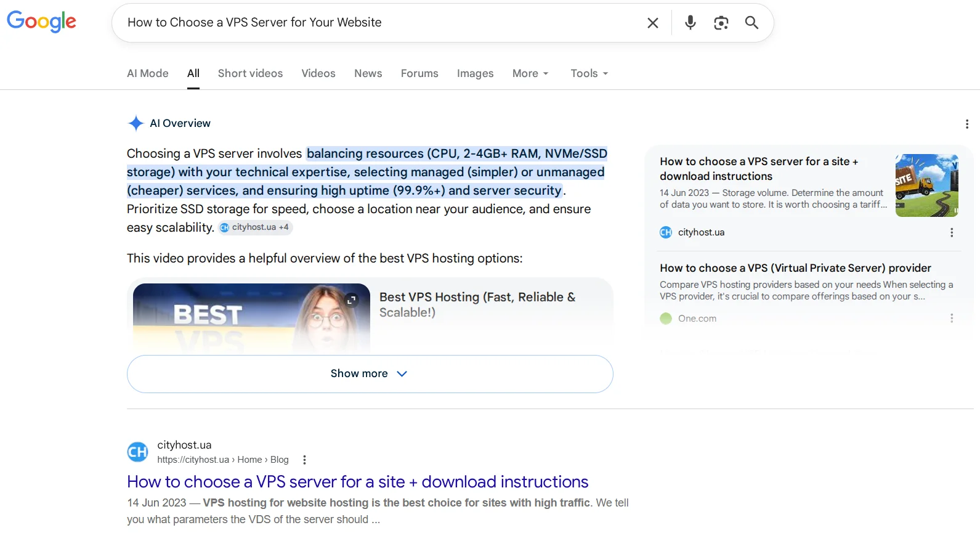Click the cityhost.ua name in source card
This screenshot has width=980, height=533.
click(x=702, y=232)
